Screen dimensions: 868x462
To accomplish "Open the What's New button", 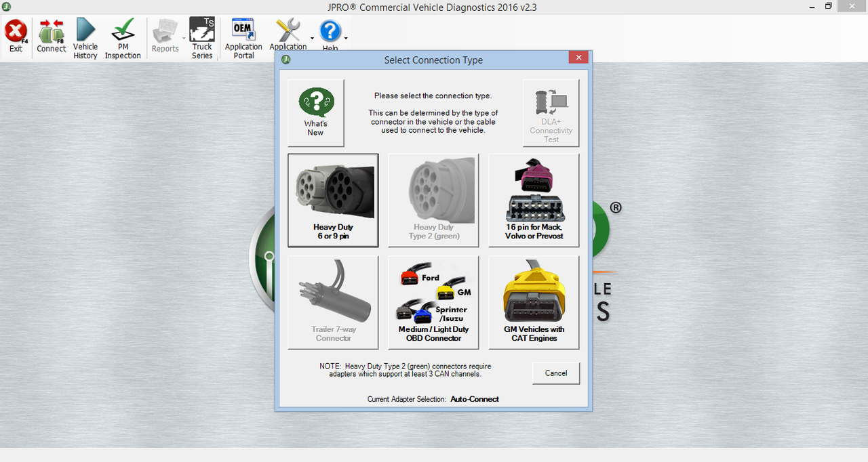I will click(x=316, y=113).
